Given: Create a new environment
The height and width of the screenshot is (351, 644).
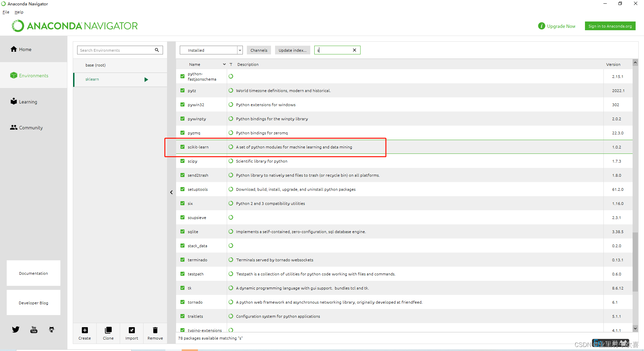Looking at the screenshot, I should pos(85,333).
